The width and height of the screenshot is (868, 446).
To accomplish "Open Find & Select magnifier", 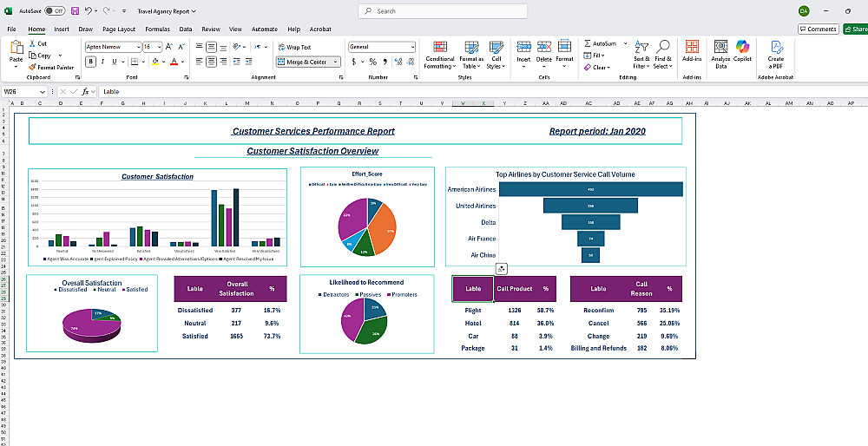I will coord(662,56).
